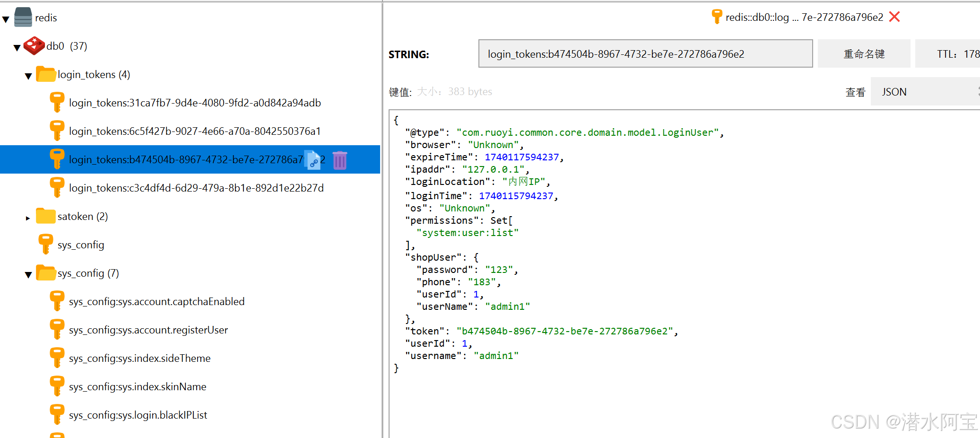This screenshot has width=980, height=438.
Task: Expand the satoken node
Action: (x=28, y=218)
